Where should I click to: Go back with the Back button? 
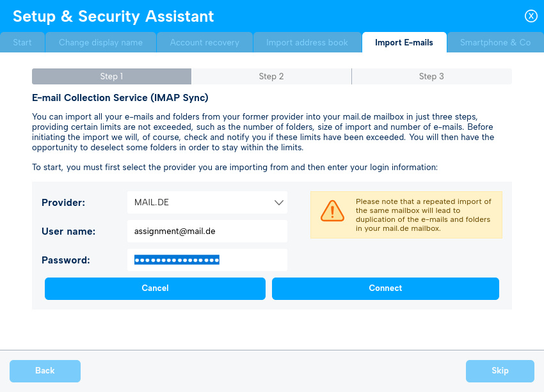45,371
